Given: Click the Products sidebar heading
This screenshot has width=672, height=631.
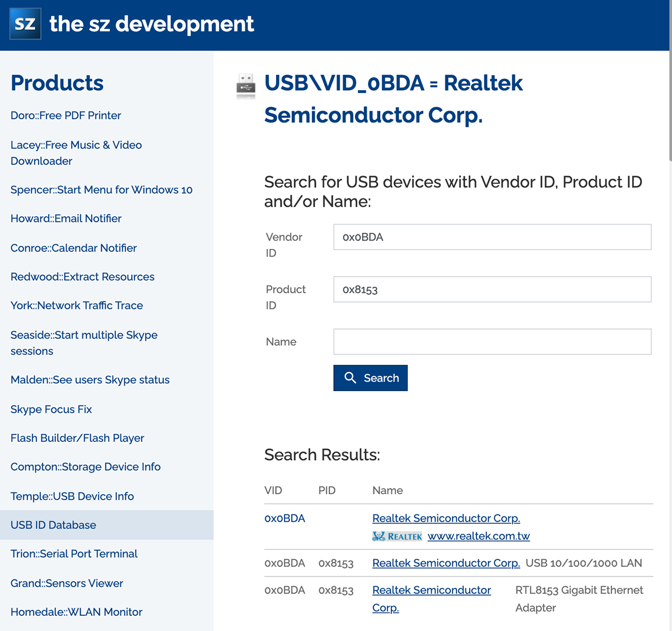Looking at the screenshot, I should point(57,83).
